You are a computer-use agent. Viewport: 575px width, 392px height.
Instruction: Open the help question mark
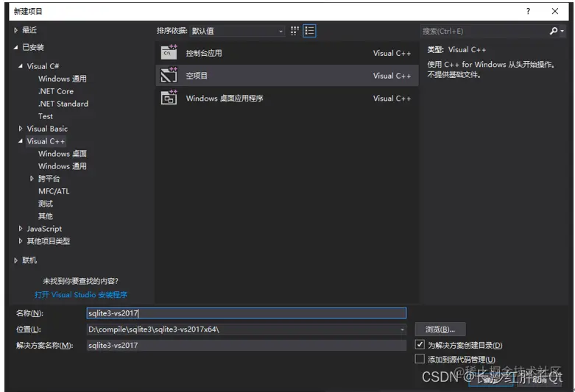point(528,11)
